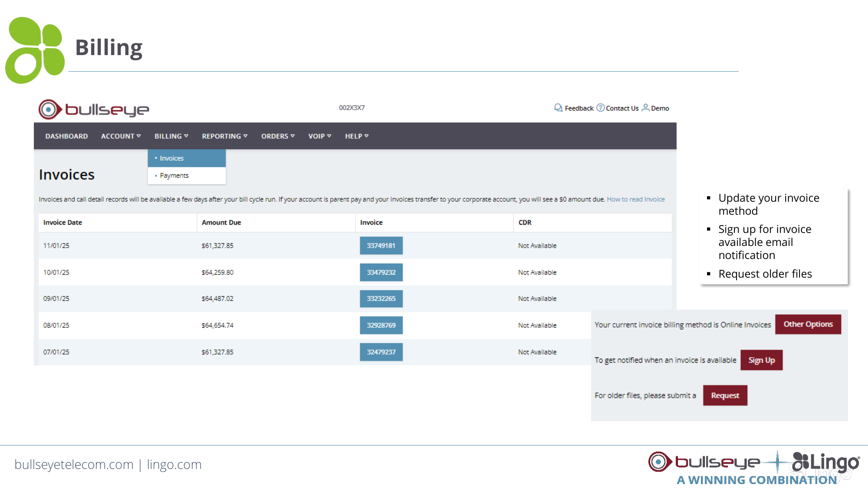Expand the Reporting dropdown menu
This screenshot has height=488, width=868.
click(224, 136)
